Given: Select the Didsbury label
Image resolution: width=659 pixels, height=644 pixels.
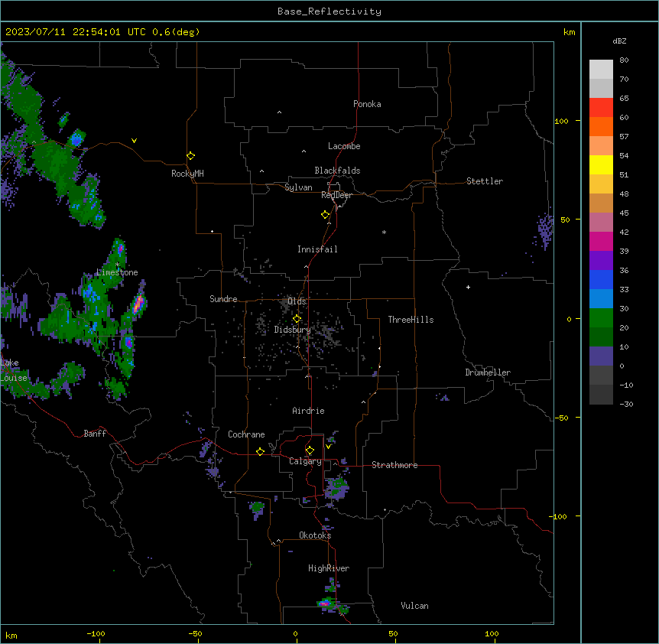Looking at the screenshot, I should pos(292,330).
